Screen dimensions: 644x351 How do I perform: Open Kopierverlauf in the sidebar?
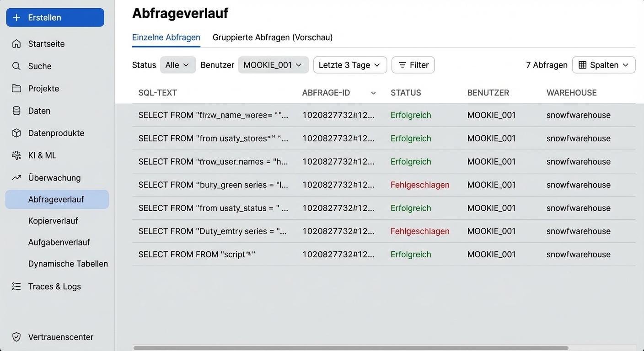(x=53, y=221)
